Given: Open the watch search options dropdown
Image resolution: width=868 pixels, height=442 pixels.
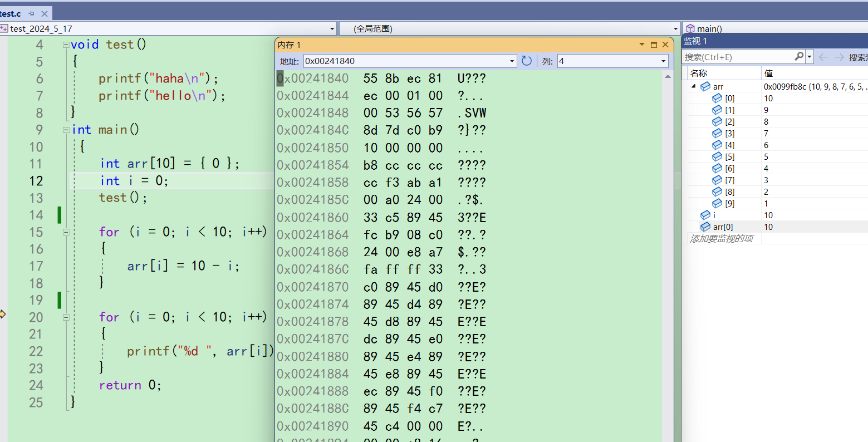Looking at the screenshot, I should [810, 57].
